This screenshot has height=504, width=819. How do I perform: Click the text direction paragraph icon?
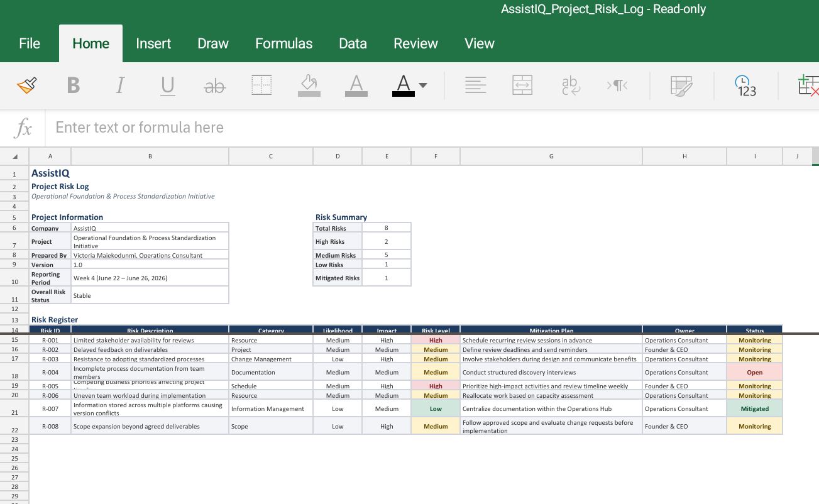[617, 85]
